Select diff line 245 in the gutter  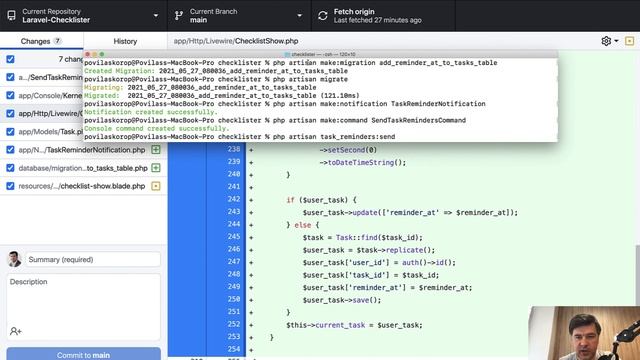(234, 237)
